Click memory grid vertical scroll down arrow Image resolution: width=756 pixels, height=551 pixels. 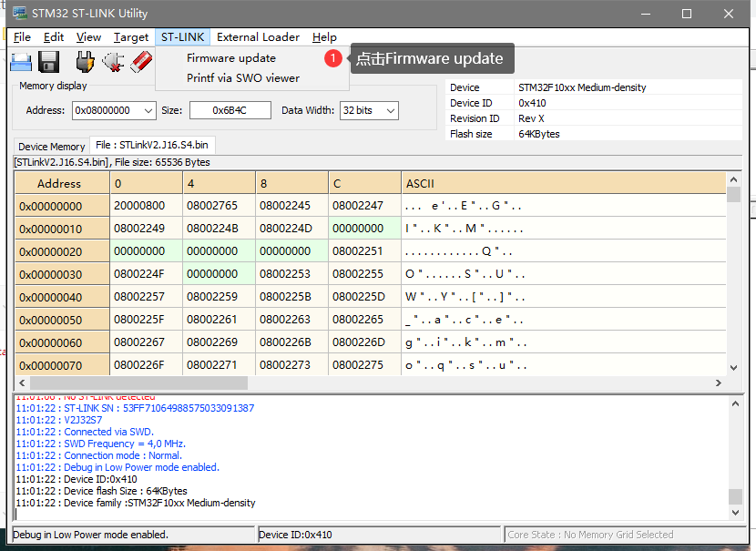pos(734,368)
